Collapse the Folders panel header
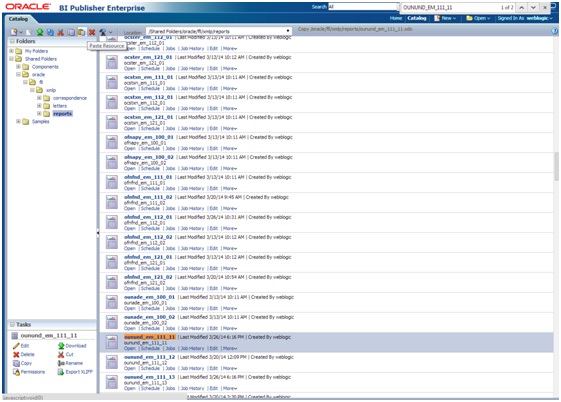Image resolution: width=561 pixels, height=402 pixels. coord(12,41)
